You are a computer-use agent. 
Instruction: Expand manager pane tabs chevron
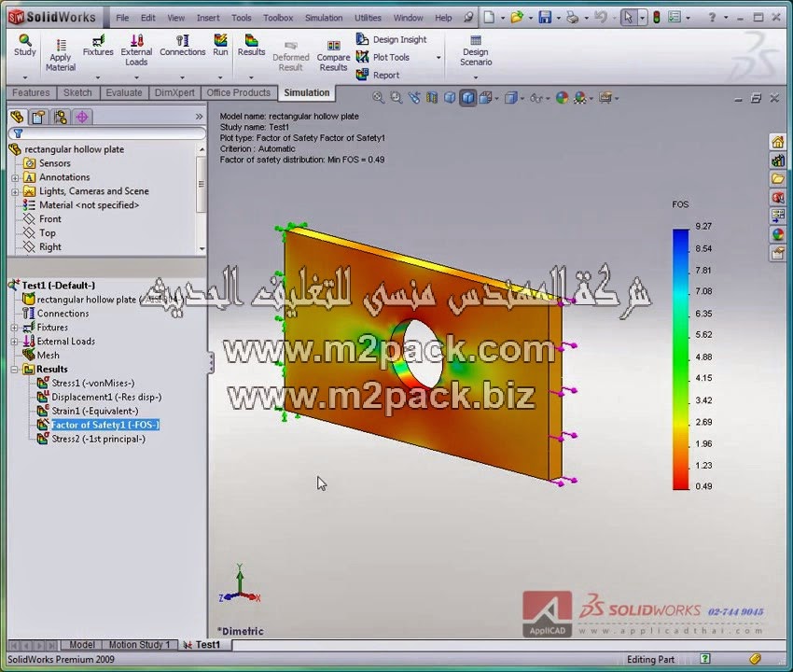click(199, 117)
